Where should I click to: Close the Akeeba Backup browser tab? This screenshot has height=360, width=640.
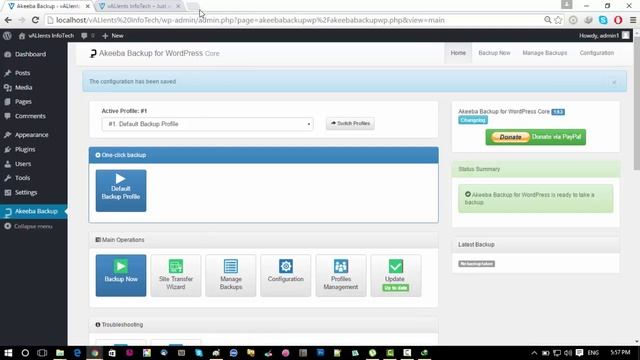[87, 6]
